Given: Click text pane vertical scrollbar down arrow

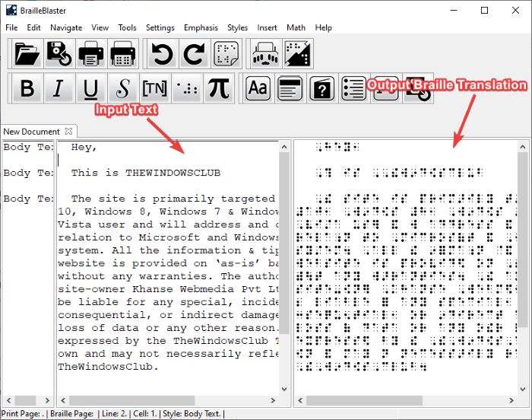Looking at the screenshot, I should pyautogui.click(x=284, y=389).
